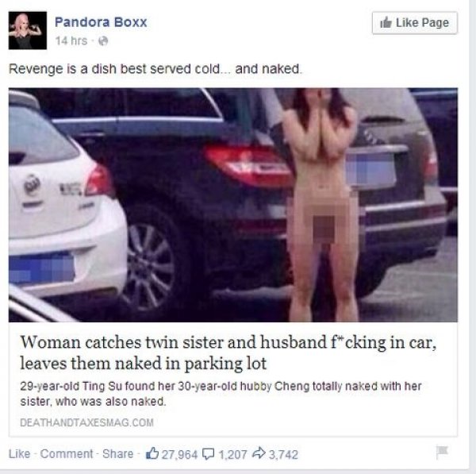
Task: Open the article headline link
Action: click(x=228, y=353)
